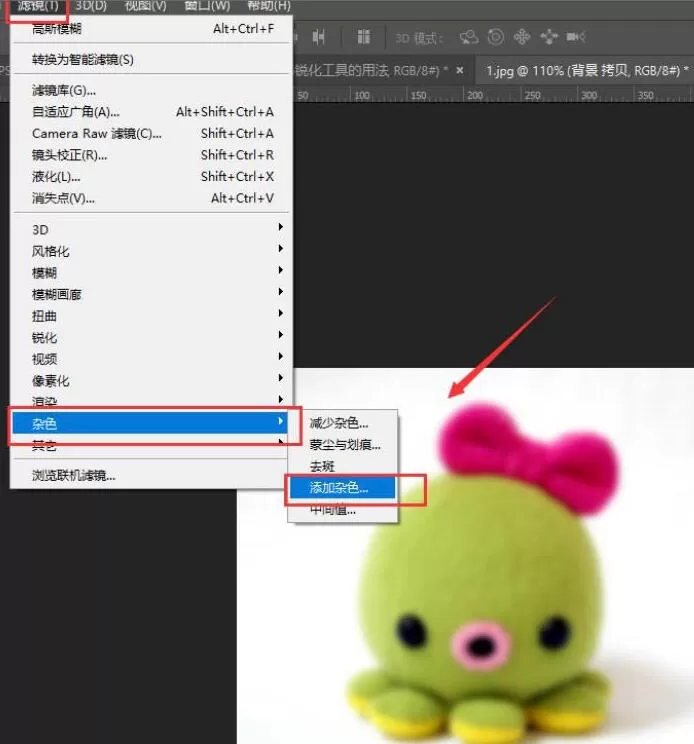Click the 3D 模式: label in options bar
The height and width of the screenshot is (744, 694).
pos(419,38)
